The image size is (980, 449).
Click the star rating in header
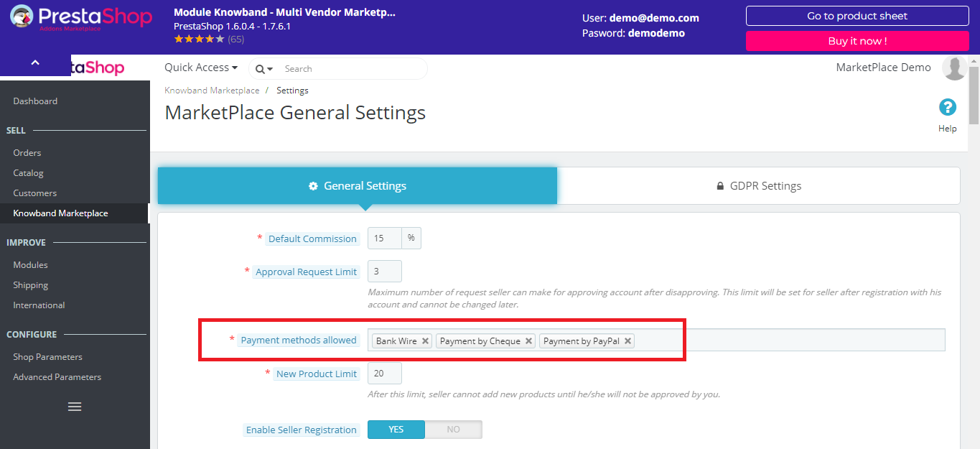pyautogui.click(x=199, y=40)
